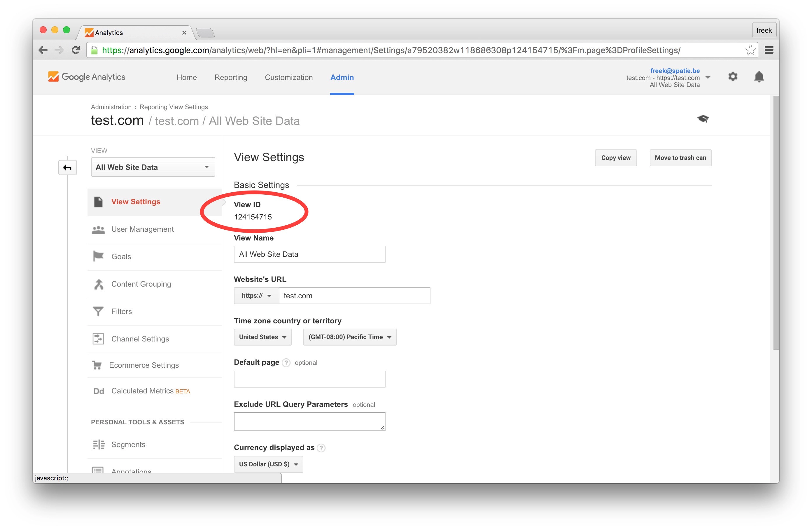This screenshot has height=530, width=812.
Task: Open the United States country dropdown
Action: 262,337
